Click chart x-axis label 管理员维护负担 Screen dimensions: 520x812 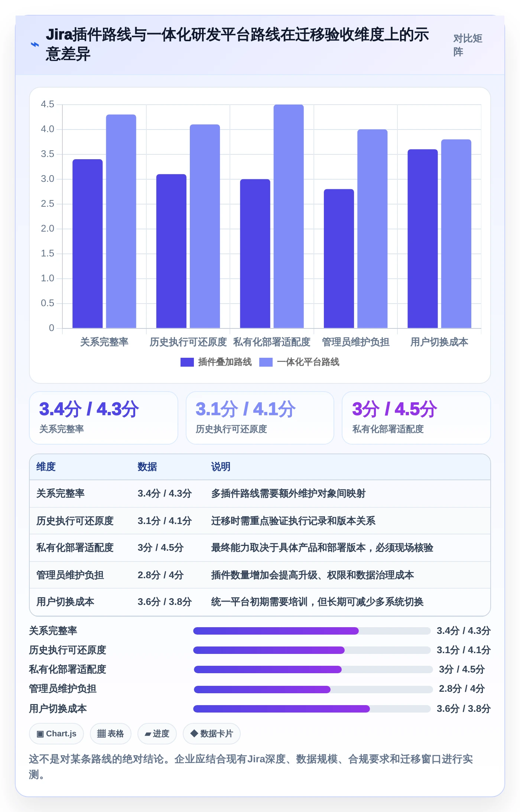[356, 342]
